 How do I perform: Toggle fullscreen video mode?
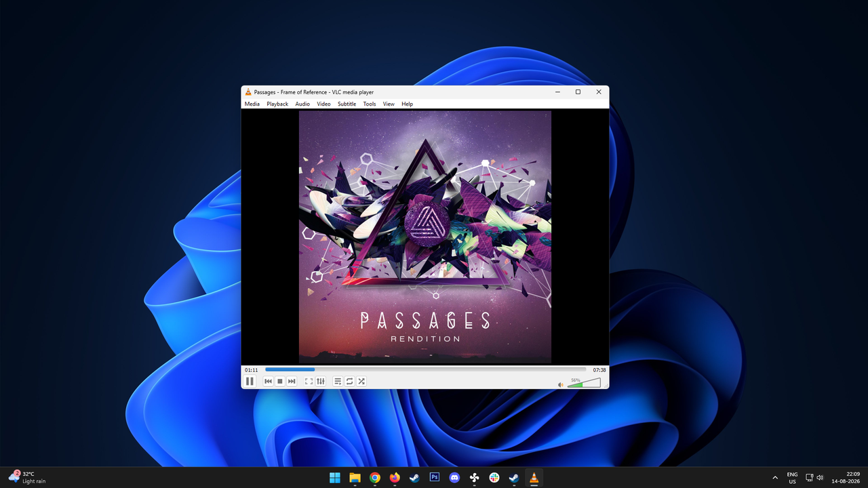pyautogui.click(x=309, y=382)
